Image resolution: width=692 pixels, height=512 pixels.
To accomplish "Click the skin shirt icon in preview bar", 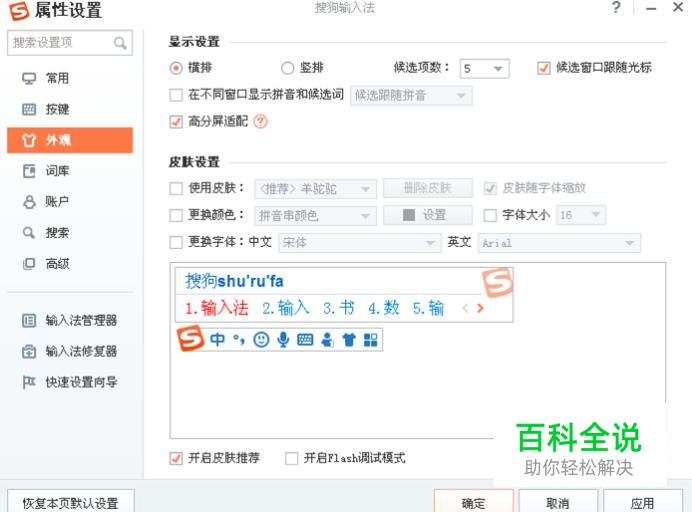I will [x=349, y=339].
